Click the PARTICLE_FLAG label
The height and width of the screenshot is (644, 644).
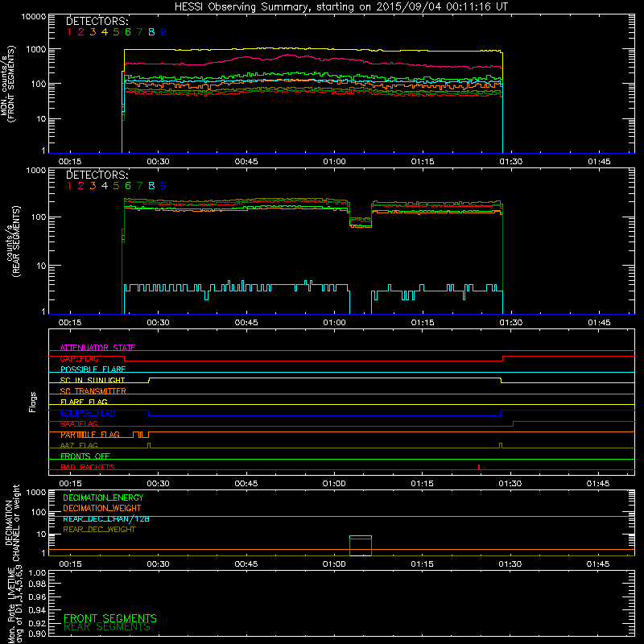tap(90, 435)
